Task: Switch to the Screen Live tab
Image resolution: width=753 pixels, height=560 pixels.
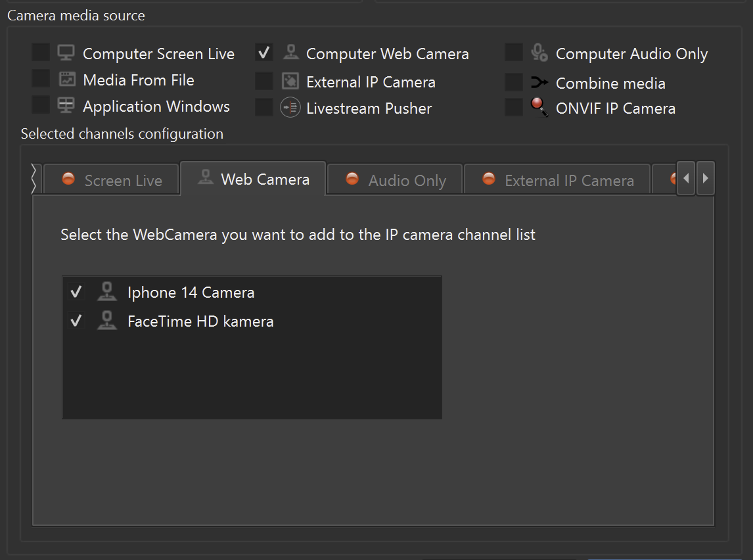Action: (112, 180)
